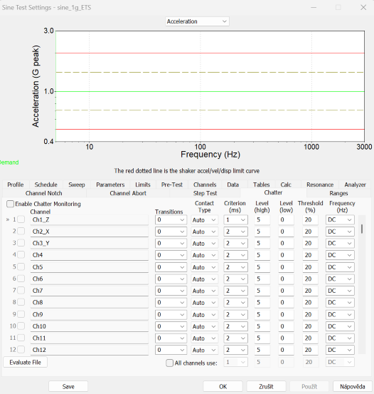The image size is (374, 394).
Task: Tick the checkbox for Ch1_Z row
Action: click(x=21, y=220)
